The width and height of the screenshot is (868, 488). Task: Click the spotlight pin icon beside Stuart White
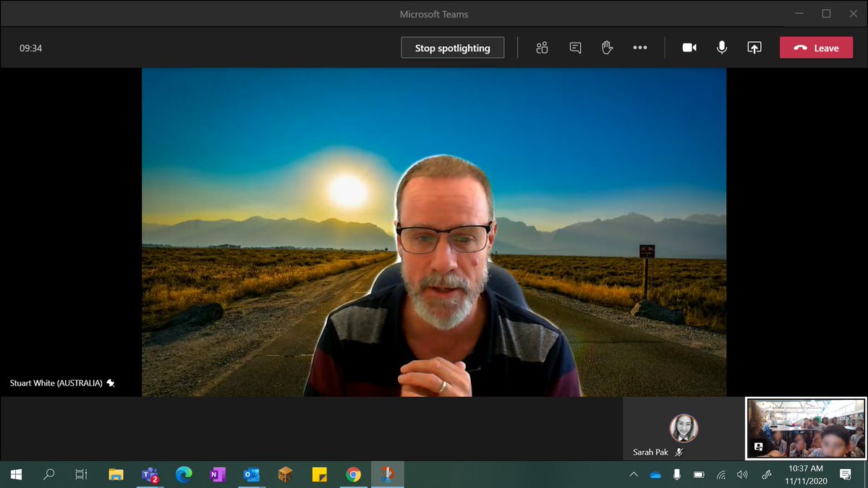[111, 383]
